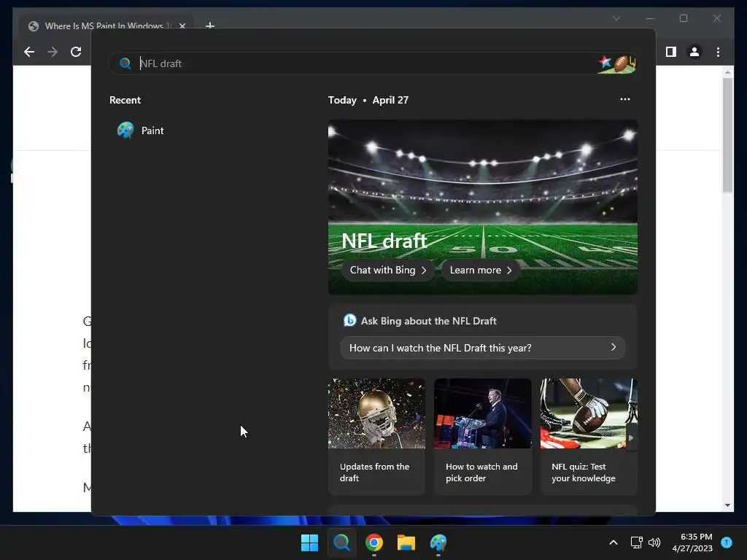Open the Chrome profile icon

tap(694, 52)
